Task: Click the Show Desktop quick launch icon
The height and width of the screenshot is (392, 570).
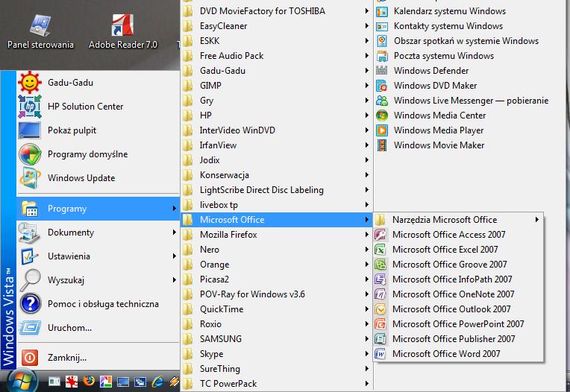Action: coord(123,382)
